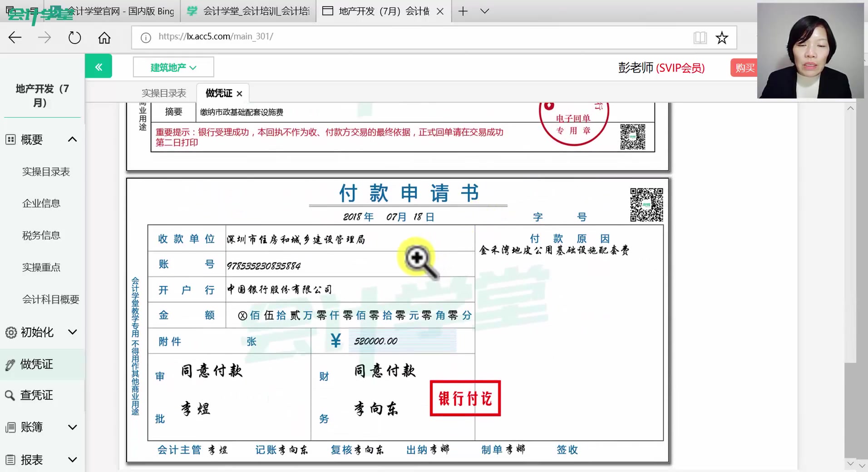
Task: Open 实操重点 in sidebar
Action: (x=41, y=267)
